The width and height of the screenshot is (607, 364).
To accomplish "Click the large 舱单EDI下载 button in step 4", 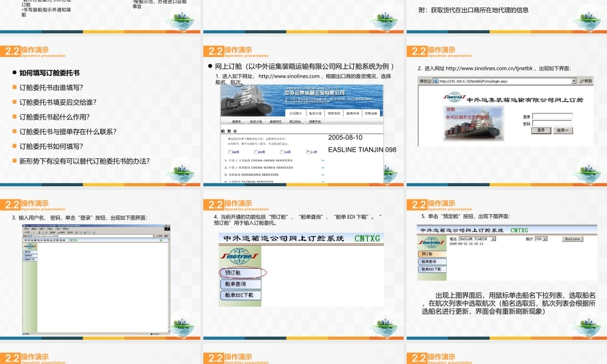I will (x=240, y=295).
